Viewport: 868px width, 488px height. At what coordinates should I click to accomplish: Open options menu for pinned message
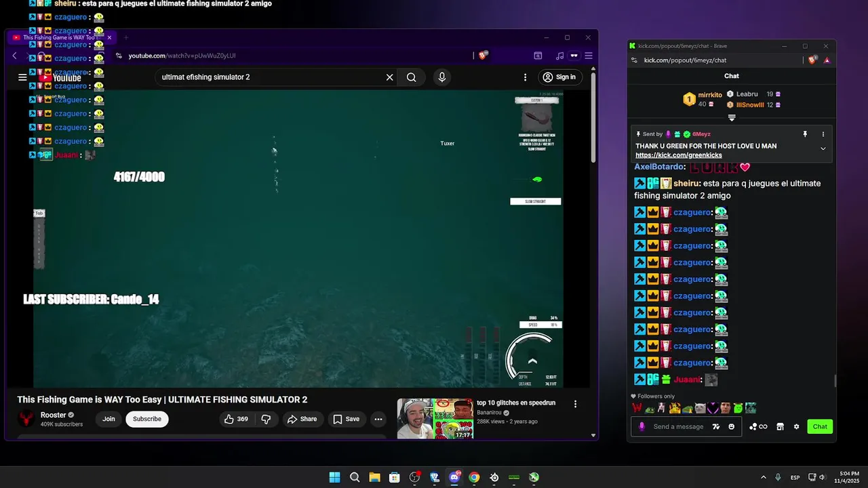click(x=823, y=134)
